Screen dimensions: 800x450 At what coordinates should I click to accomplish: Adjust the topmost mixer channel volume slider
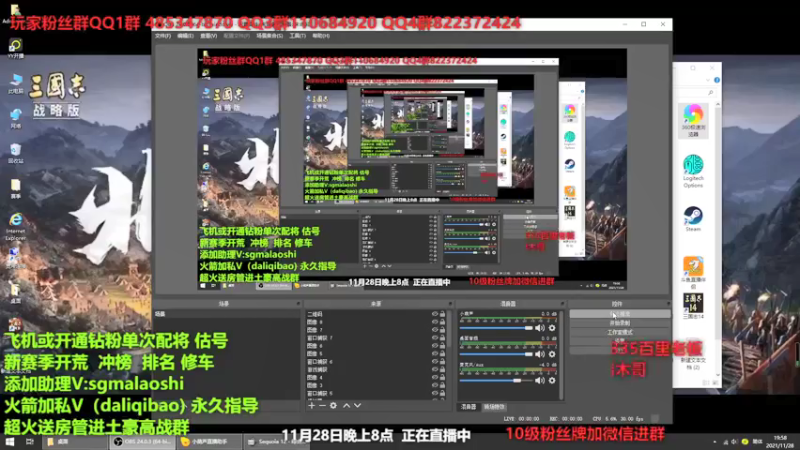click(496, 328)
